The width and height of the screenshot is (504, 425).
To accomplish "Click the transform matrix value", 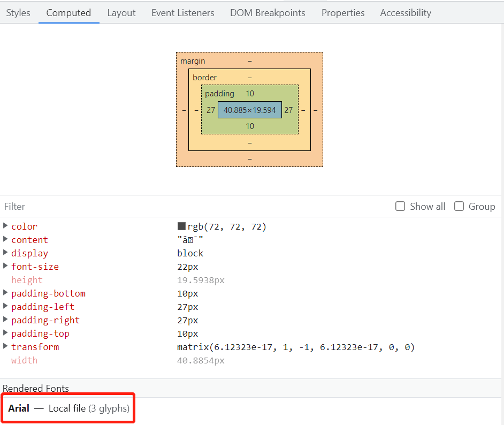I will 296,347.
